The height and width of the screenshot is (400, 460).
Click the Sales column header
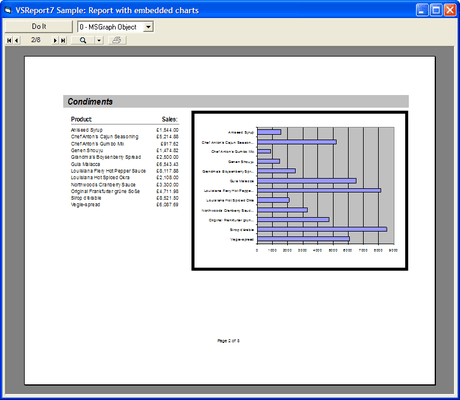169,119
